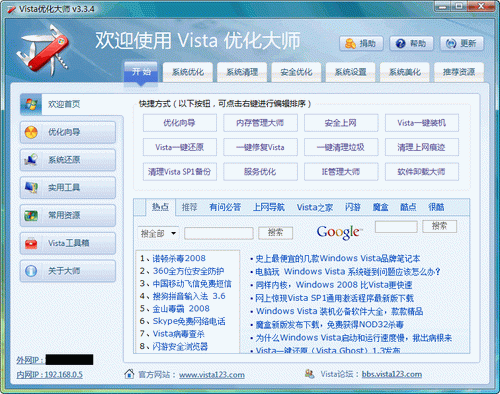Open the www.vista123.com website link
500x394 pixels.
pyautogui.click(x=212, y=375)
